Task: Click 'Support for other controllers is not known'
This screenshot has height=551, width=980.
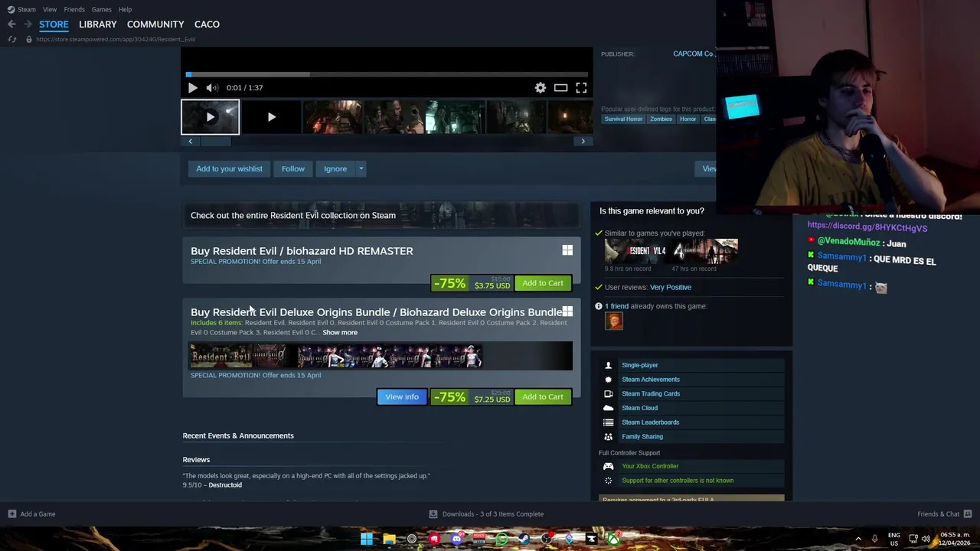Action: tap(678, 481)
